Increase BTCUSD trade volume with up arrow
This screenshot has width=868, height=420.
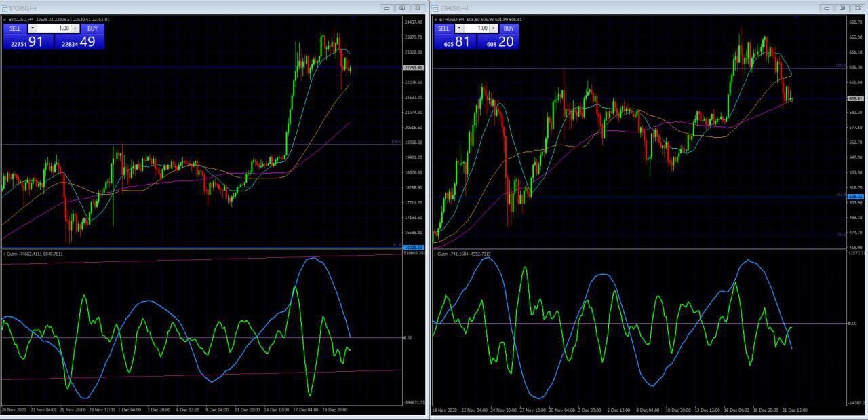point(75,28)
